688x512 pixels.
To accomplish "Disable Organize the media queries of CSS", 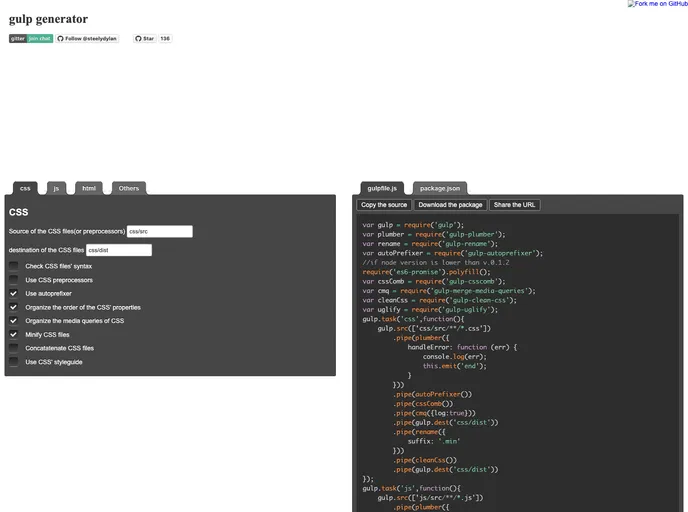I will click(x=14, y=321).
